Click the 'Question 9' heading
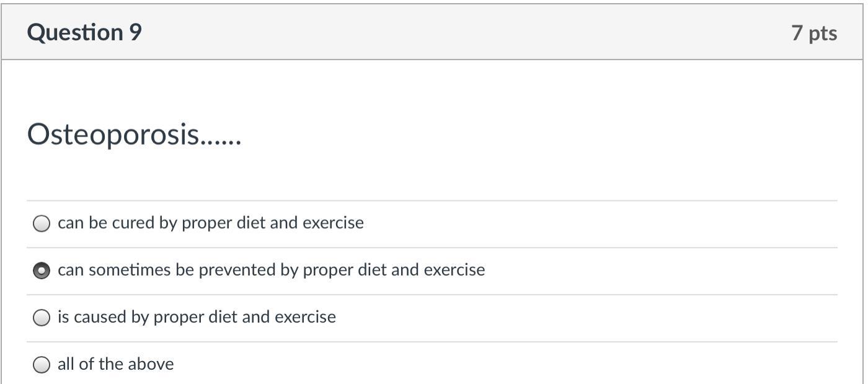 coord(84,32)
